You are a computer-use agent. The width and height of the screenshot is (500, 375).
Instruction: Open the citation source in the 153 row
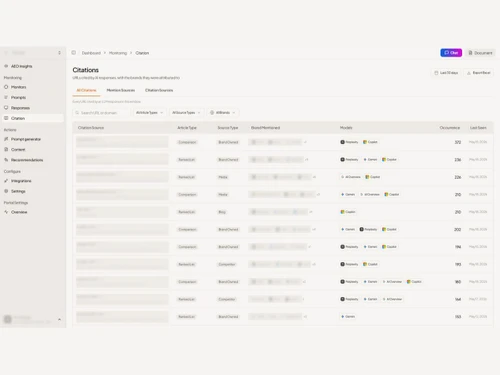coord(122,316)
